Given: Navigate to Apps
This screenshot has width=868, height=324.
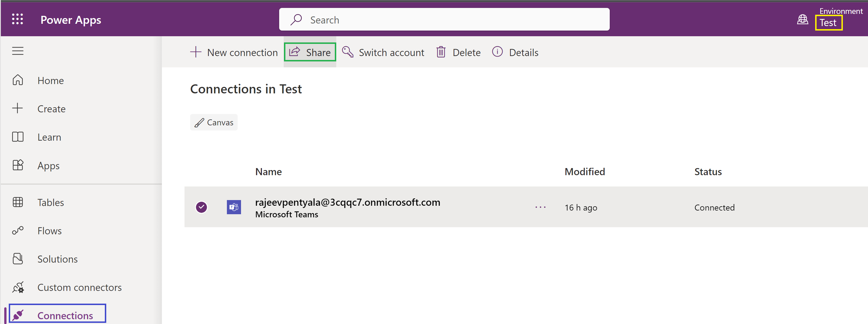Looking at the screenshot, I should point(49,166).
